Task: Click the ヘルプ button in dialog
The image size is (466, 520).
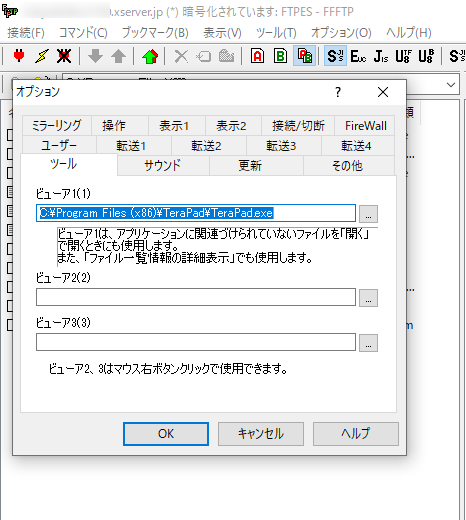Action: (x=356, y=434)
